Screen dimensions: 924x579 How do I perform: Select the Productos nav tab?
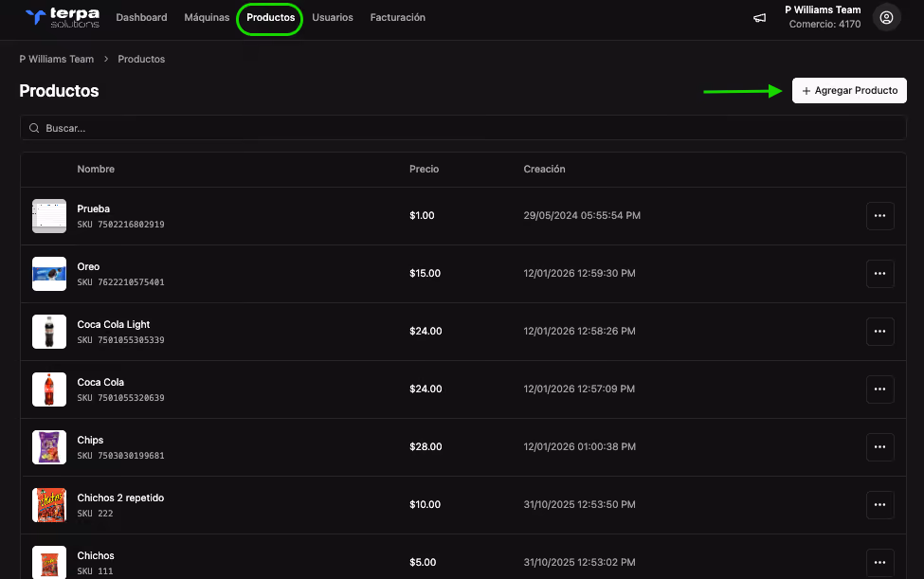270,18
